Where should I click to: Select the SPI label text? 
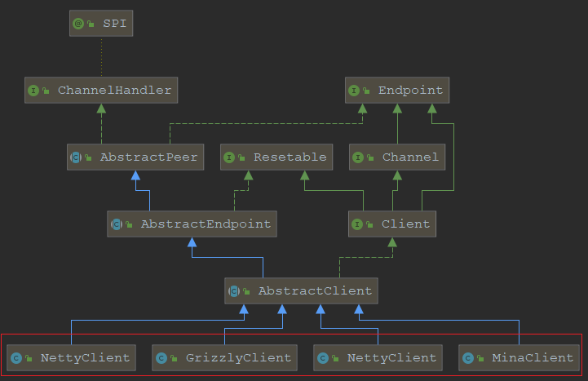click(x=115, y=23)
